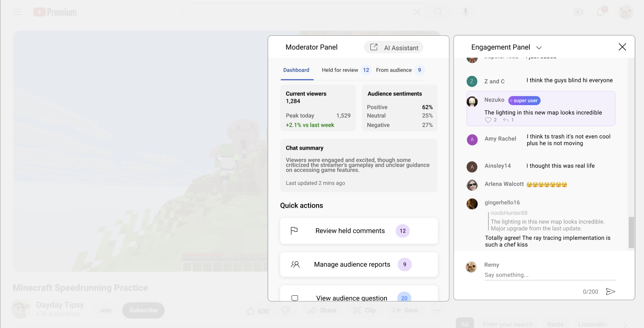Click the voice search microphone icon
Image resolution: width=644 pixels, height=328 pixels.
click(465, 12)
